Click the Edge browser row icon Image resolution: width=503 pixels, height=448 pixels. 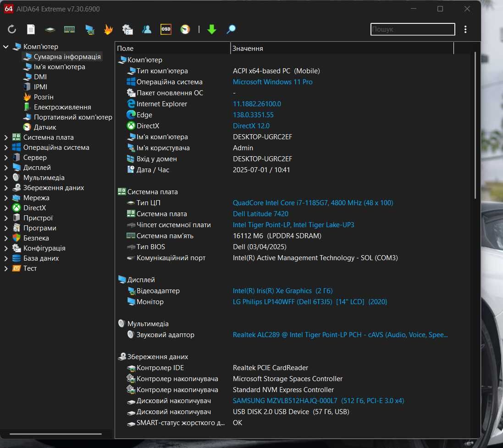pyautogui.click(x=131, y=115)
